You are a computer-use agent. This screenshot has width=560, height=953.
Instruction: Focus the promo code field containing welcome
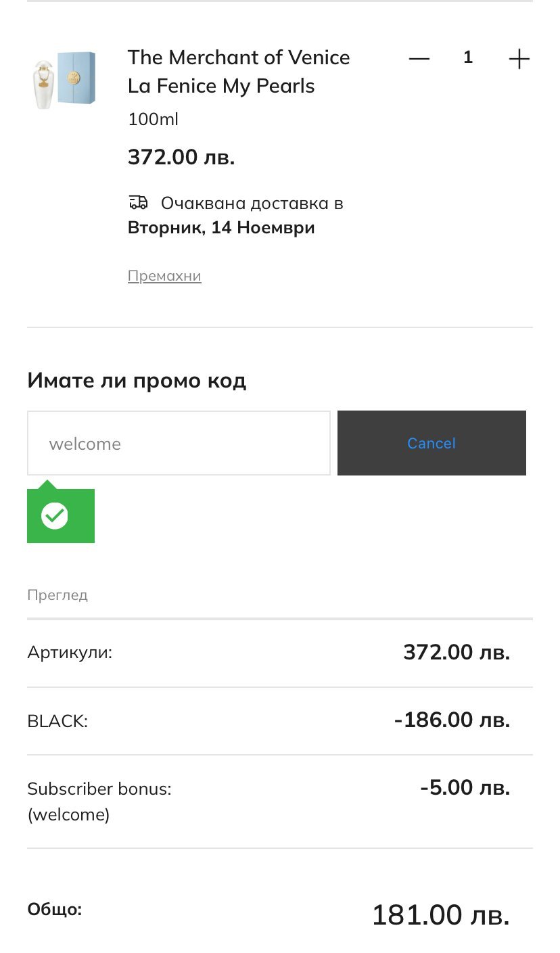click(179, 443)
